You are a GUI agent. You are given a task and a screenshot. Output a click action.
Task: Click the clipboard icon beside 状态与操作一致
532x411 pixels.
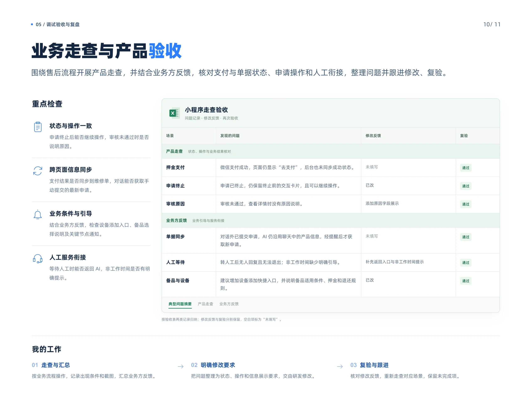click(x=38, y=127)
